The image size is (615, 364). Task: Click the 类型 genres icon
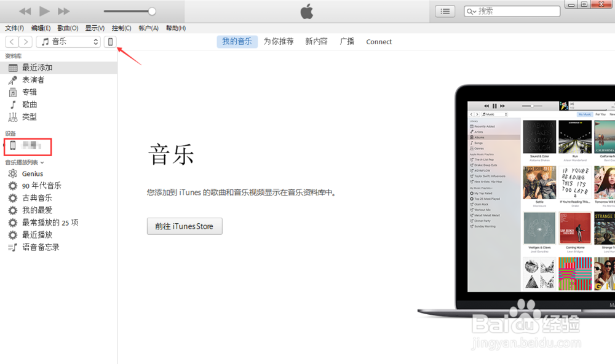pyautogui.click(x=13, y=117)
